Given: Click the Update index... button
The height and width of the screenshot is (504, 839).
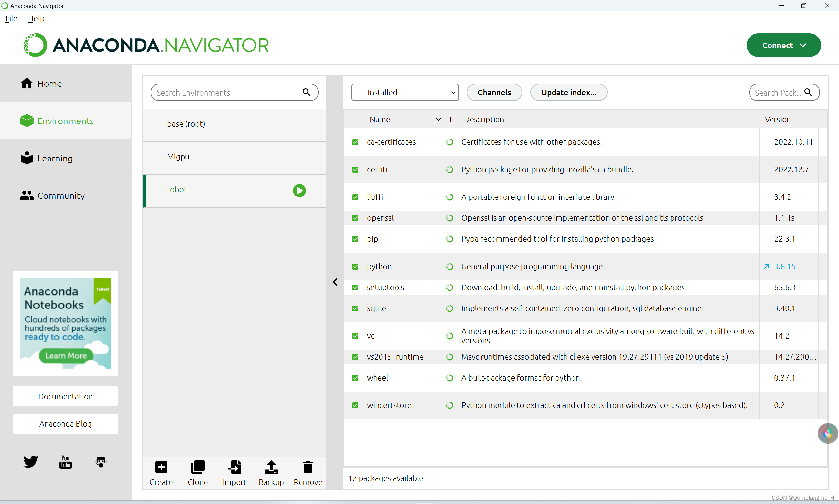Looking at the screenshot, I should 569,92.
